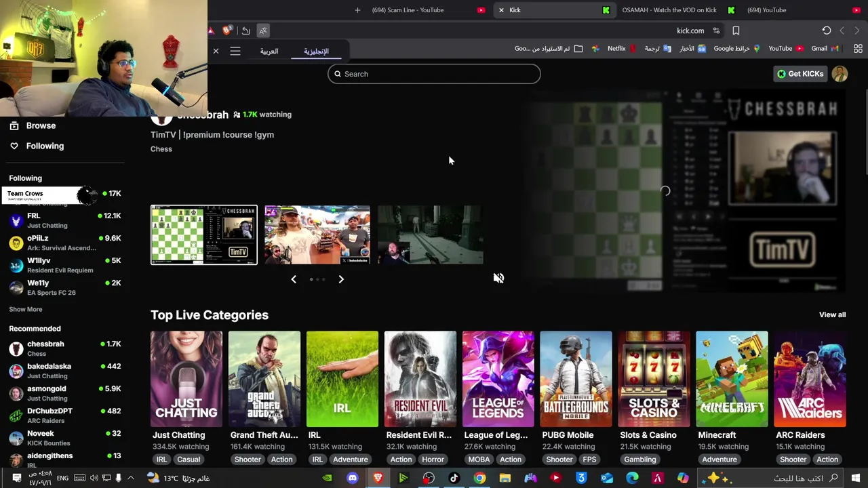Select the English option in translate bar
The width and height of the screenshot is (868, 488).
(316, 52)
